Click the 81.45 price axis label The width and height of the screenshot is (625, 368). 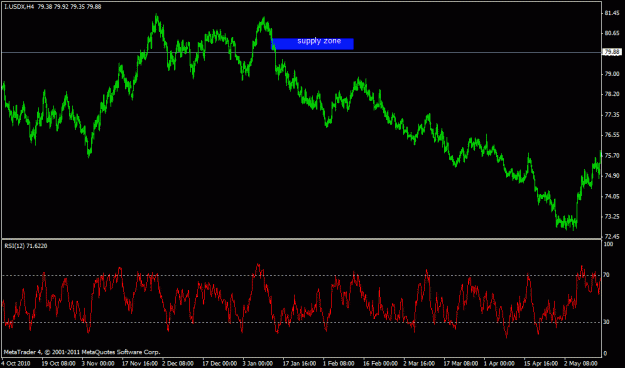612,13
